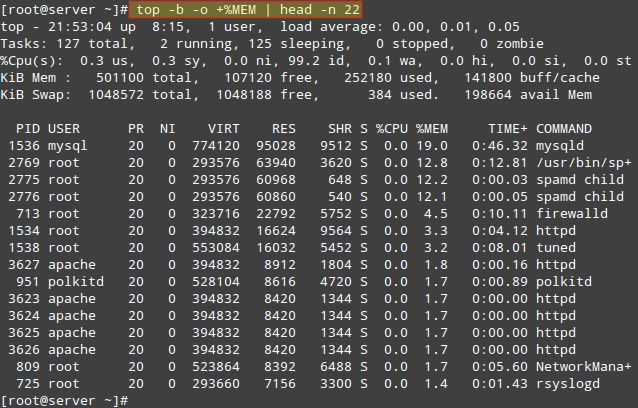The image size is (638, 408).
Task: Click the USER column header
Action: [66, 129]
